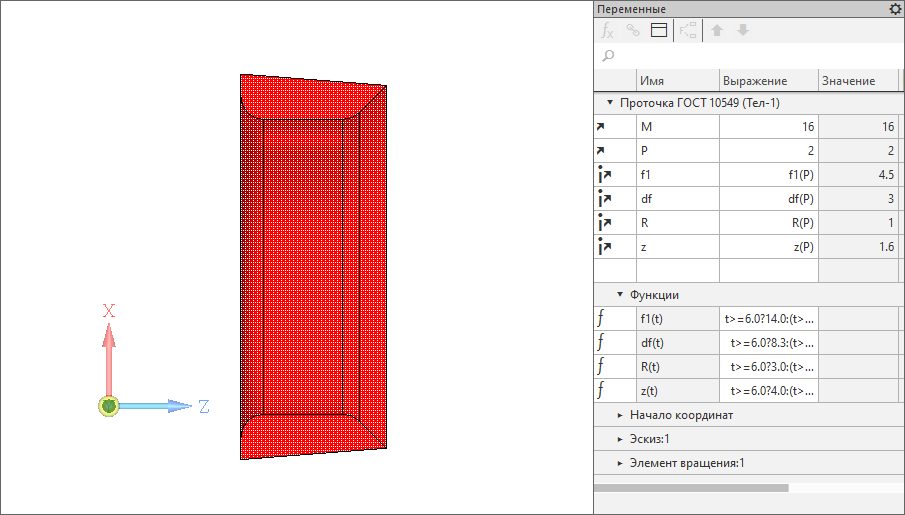Click the Значение column header
The height and width of the screenshot is (515, 905).
(847, 81)
